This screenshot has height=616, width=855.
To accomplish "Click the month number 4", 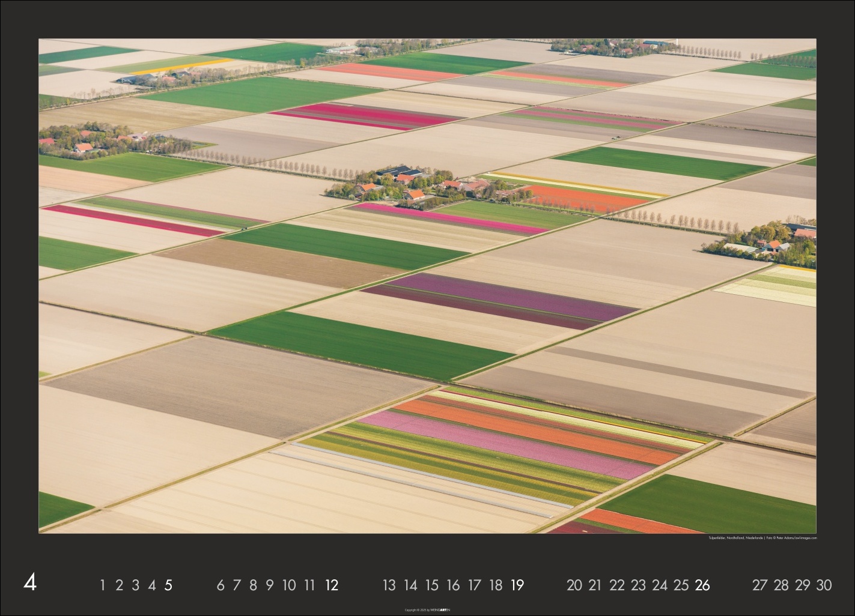I will click(x=30, y=584).
